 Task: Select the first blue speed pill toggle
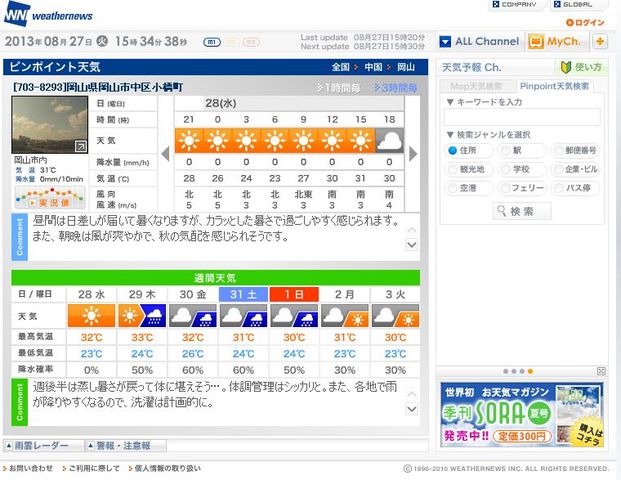(x=212, y=42)
